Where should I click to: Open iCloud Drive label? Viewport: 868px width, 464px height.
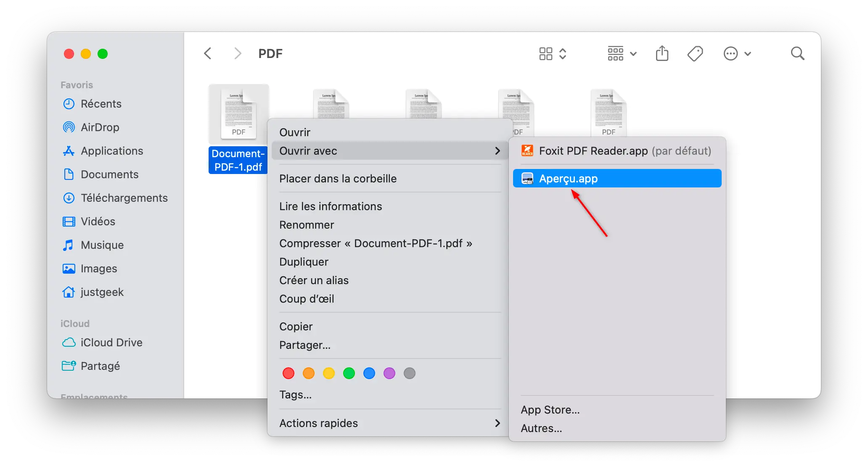point(111,343)
